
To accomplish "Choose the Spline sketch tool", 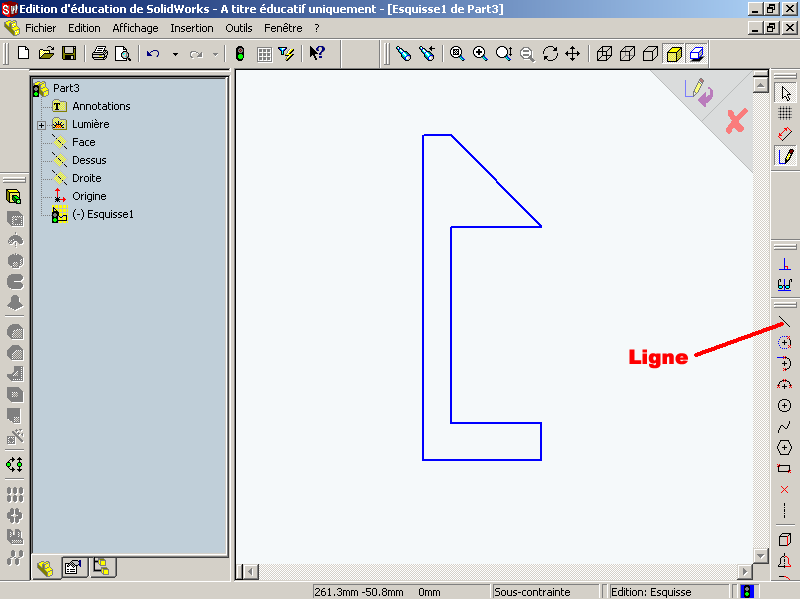I will tap(785, 426).
